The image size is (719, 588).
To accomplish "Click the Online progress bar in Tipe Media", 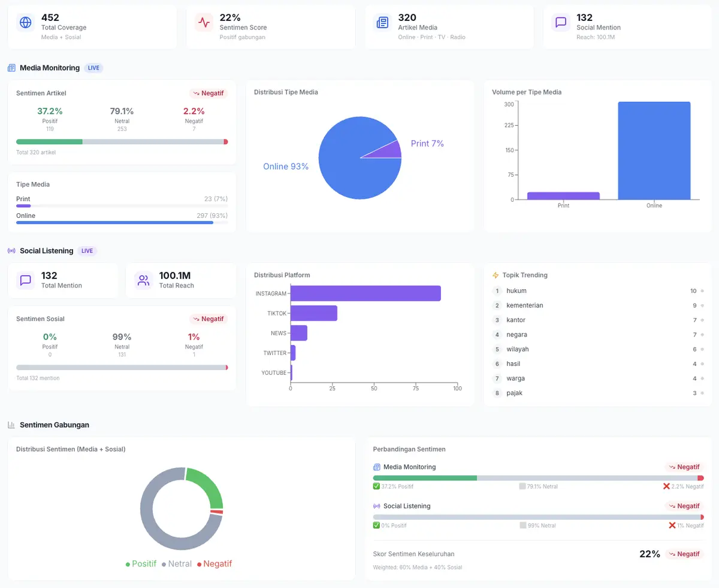I will pos(122,223).
